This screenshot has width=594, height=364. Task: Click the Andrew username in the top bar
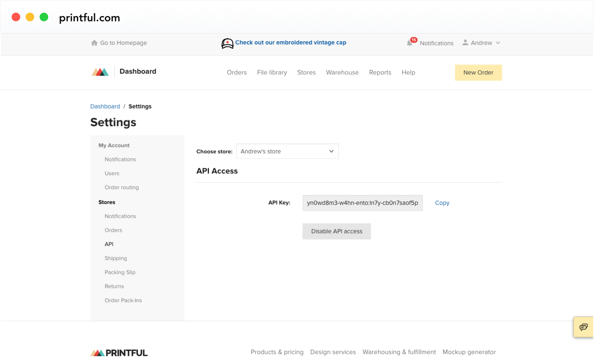point(481,43)
